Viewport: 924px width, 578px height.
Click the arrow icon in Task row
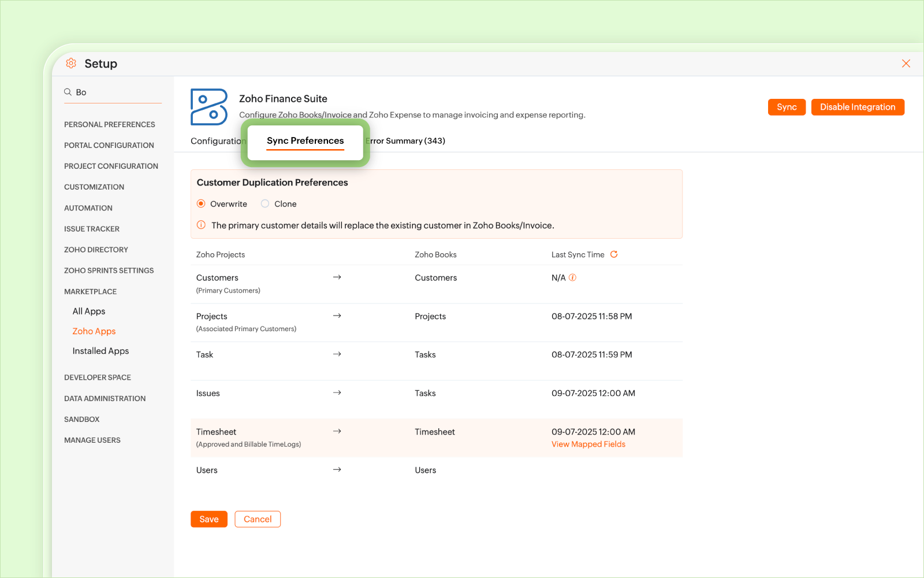pyautogui.click(x=337, y=354)
